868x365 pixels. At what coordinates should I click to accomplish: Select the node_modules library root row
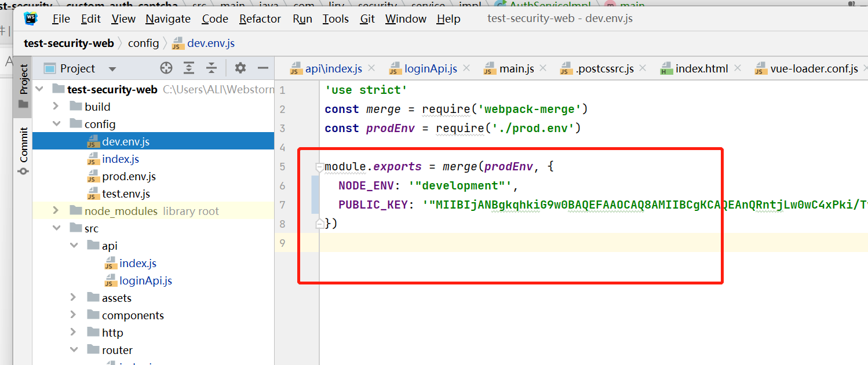pyautogui.click(x=153, y=211)
